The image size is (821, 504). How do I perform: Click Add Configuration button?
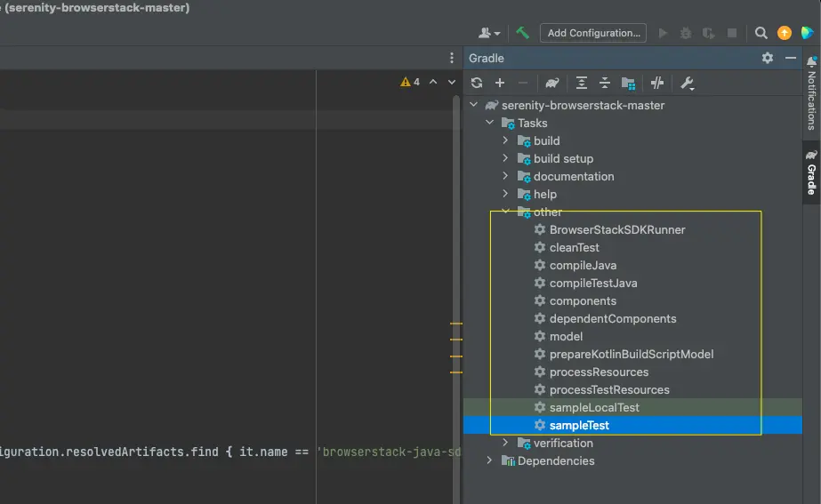(x=593, y=33)
